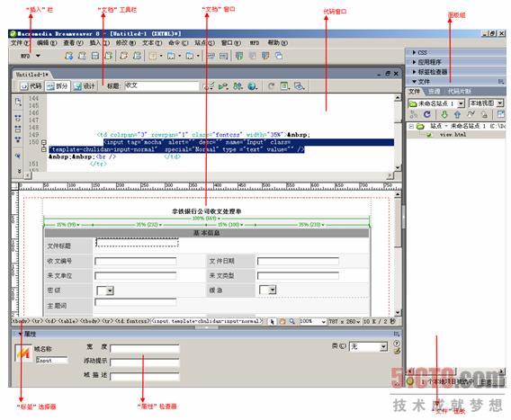The width and height of the screenshot is (511, 420).
Task: Open the 帮助 (Help) menu
Action: (278, 43)
